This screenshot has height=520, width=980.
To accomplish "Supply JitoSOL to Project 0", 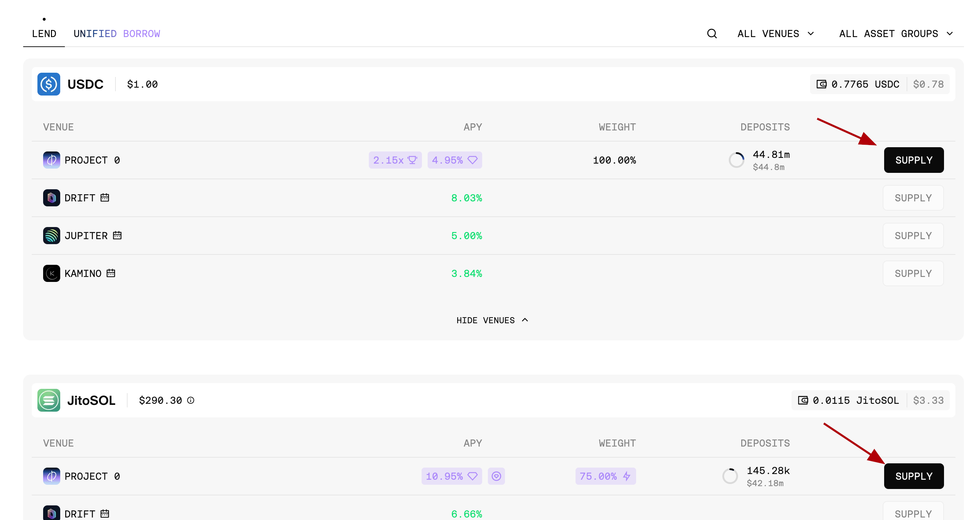I will click(913, 476).
